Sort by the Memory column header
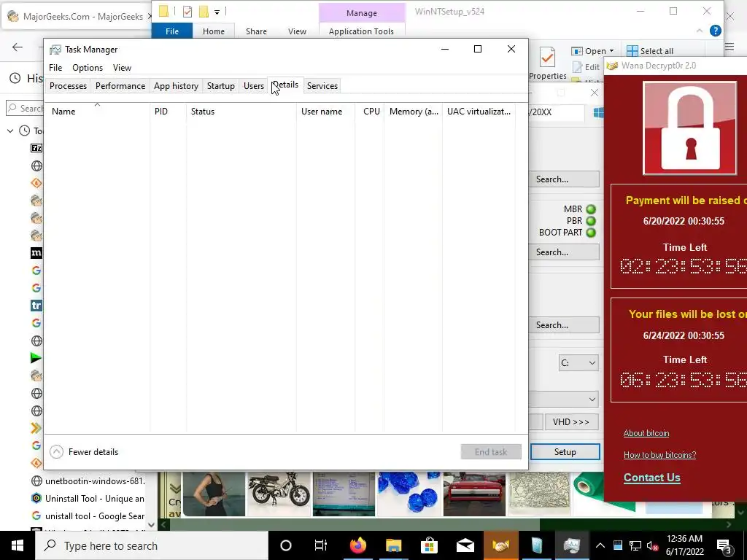The image size is (747, 560). pos(414,112)
